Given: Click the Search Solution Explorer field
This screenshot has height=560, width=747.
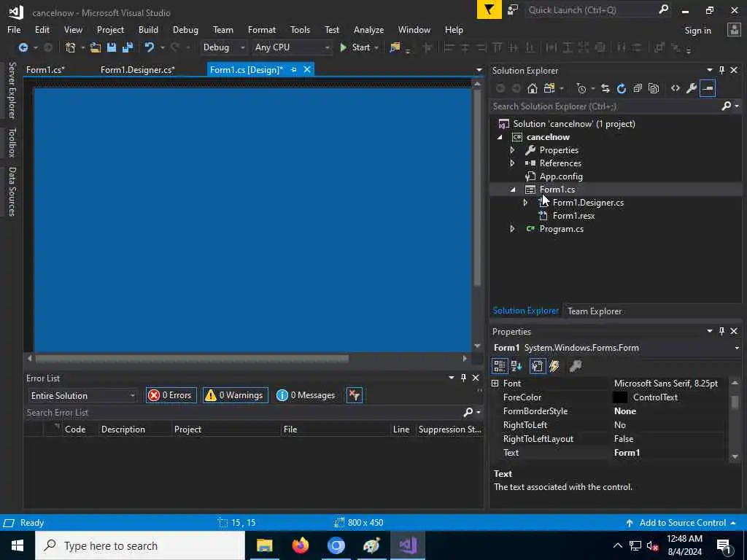Looking at the screenshot, I should coord(605,106).
